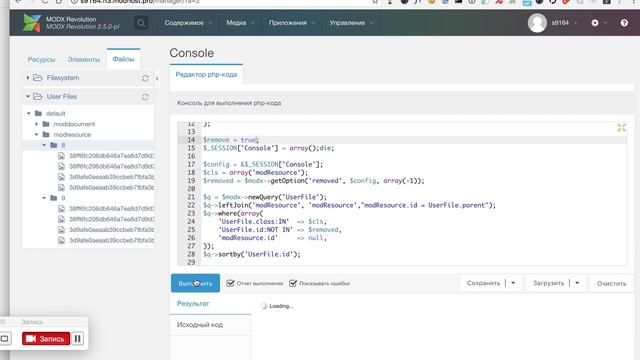Toggle fullscreen mode of code editor
The image size is (640, 360).
pos(621,128)
